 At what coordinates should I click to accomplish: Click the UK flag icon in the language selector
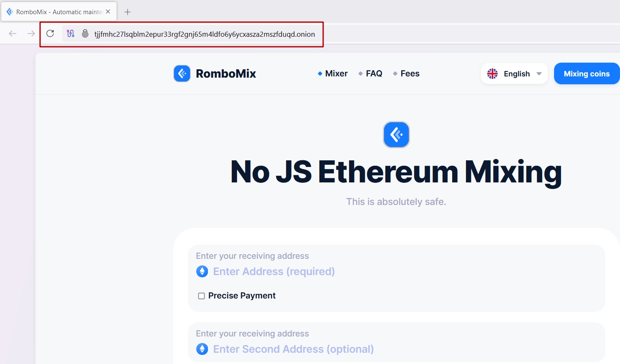493,73
